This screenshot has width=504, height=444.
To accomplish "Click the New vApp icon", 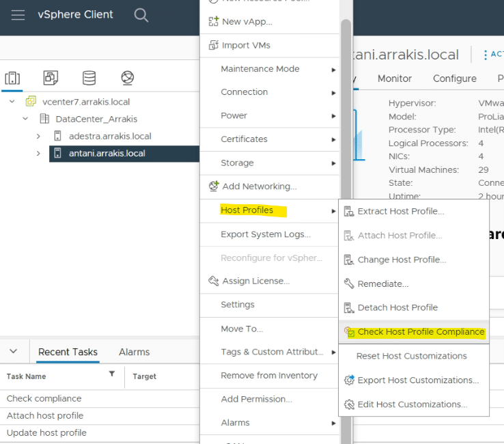I will (214, 21).
